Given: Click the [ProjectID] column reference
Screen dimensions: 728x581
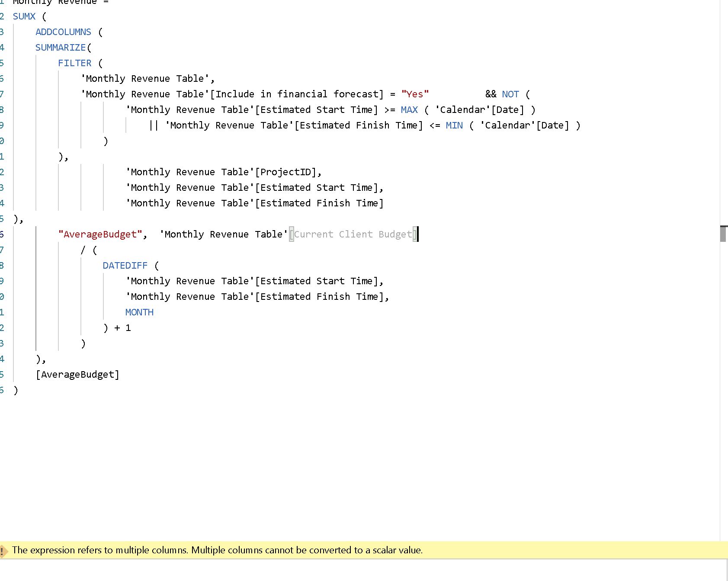Looking at the screenshot, I should click(x=286, y=172).
